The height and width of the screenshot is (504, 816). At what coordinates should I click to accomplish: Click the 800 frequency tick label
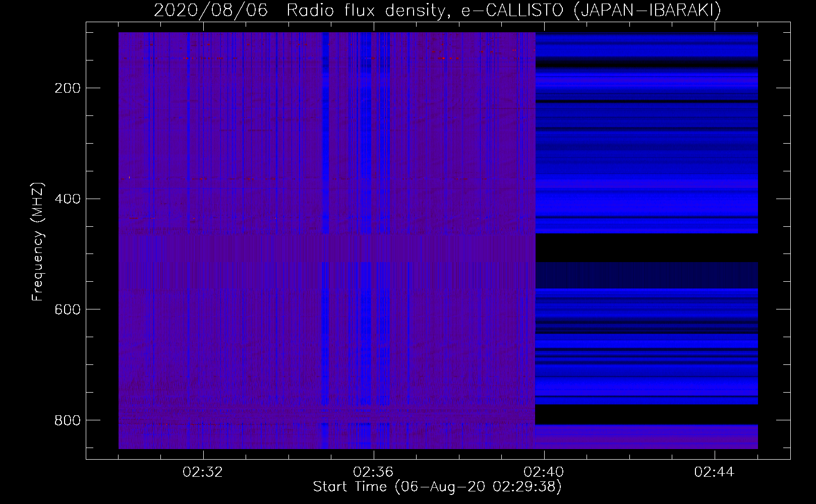pyautogui.click(x=68, y=420)
